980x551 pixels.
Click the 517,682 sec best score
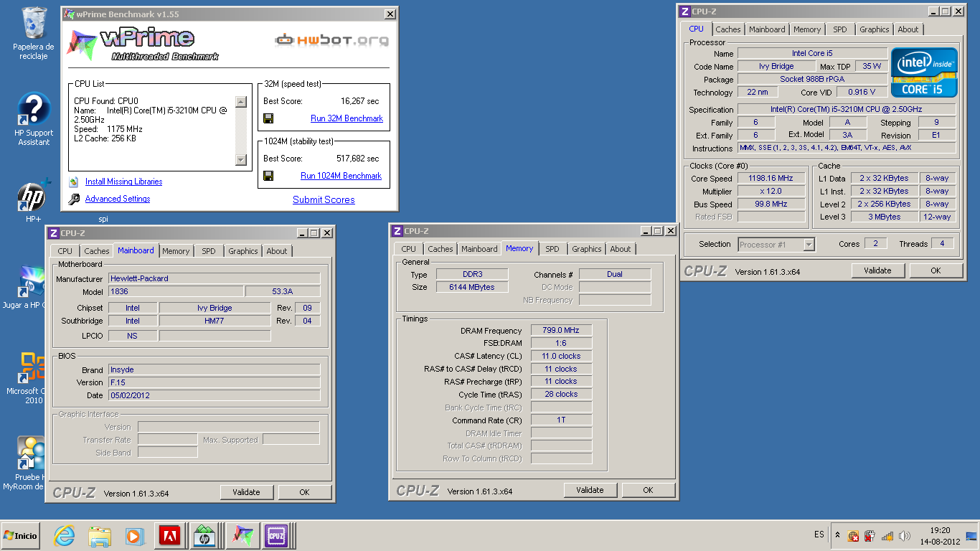tap(357, 159)
